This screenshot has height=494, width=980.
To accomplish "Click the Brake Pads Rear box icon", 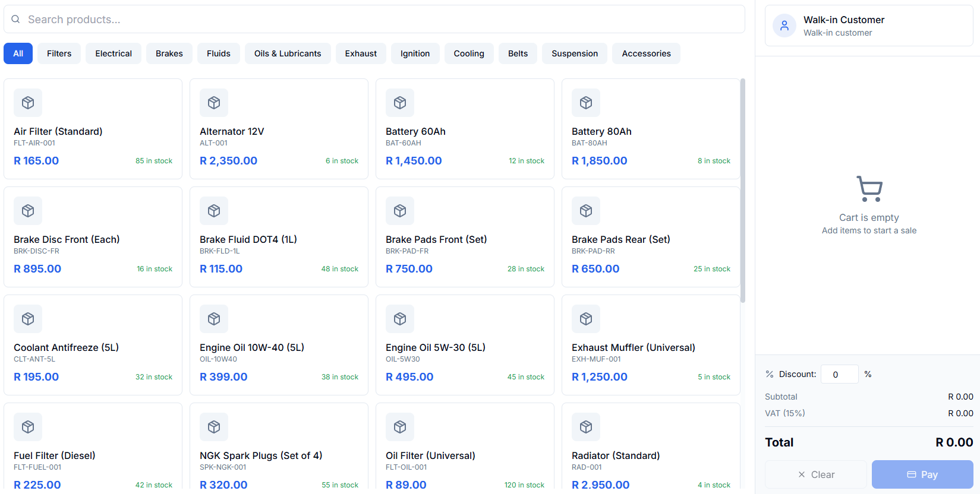I will coord(586,211).
